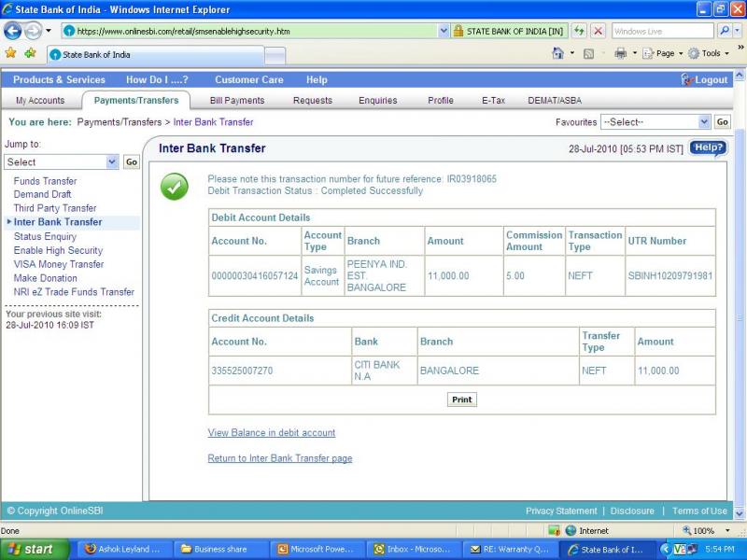Open the Terms of Use footer link
Viewport: 747px width, 560px height.
pos(699,511)
